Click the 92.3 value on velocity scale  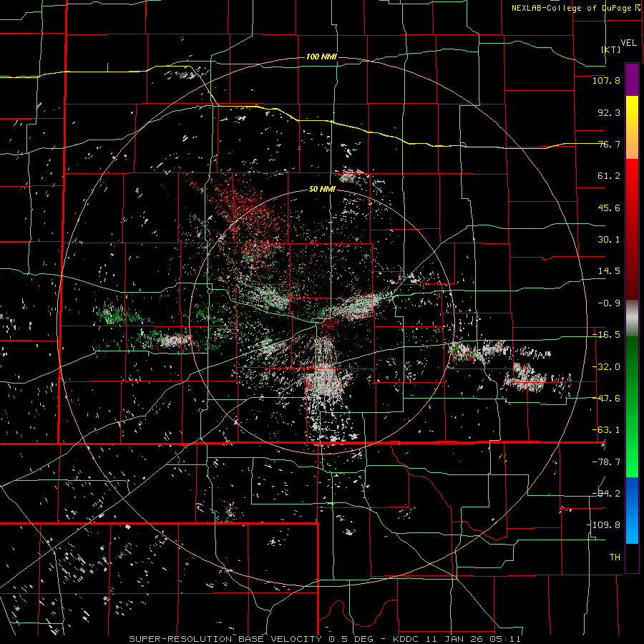coord(609,112)
